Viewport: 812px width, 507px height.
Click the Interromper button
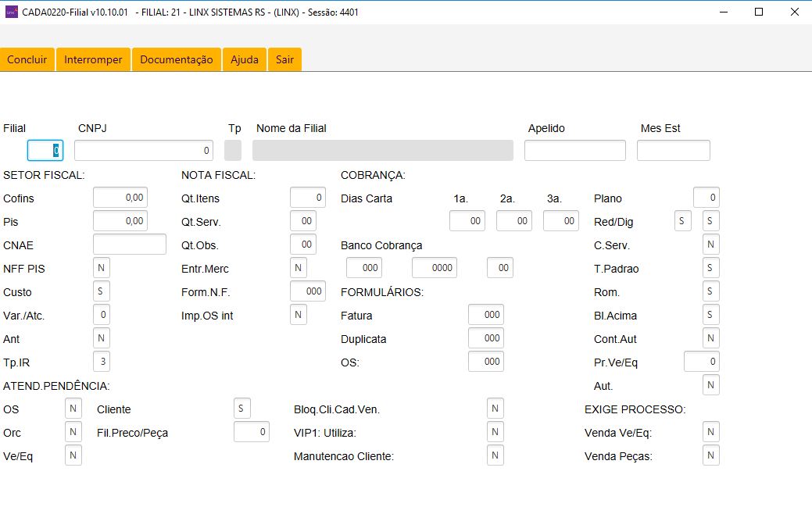[93, 59]
